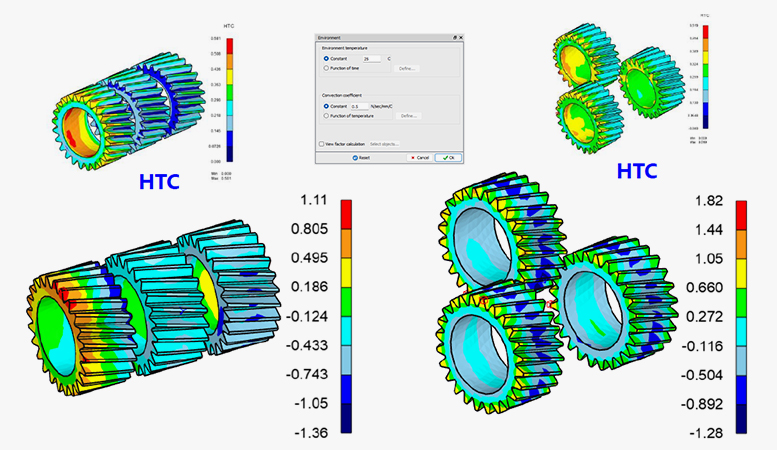The image size is (777, 450).
Task: Confirm with the OK button
Action: tap(448, 157)
